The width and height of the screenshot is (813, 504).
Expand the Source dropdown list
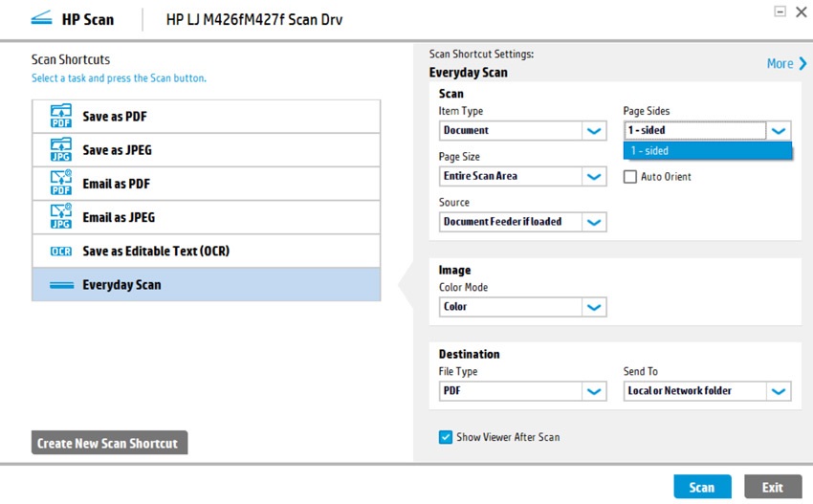[x=594, y=222]
